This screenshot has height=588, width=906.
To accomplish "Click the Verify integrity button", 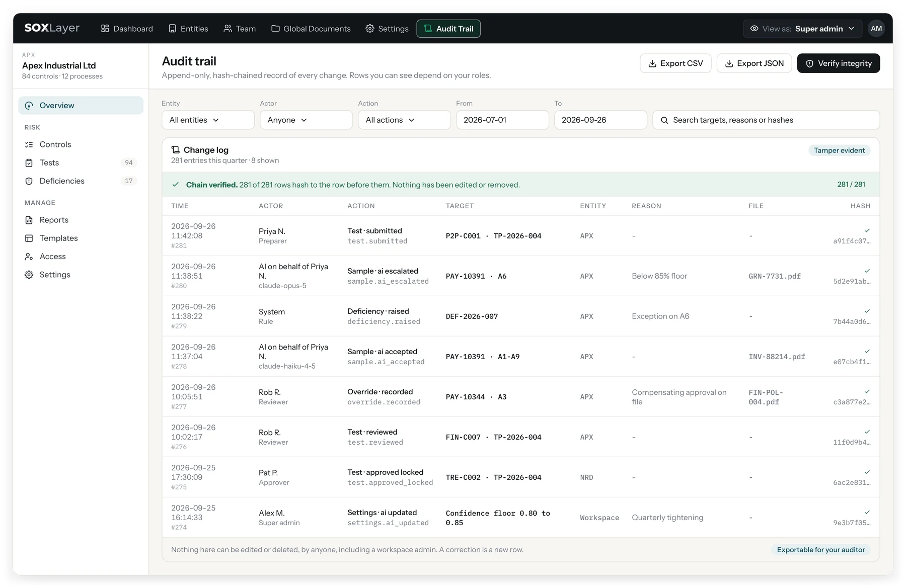I will pos(839,63).
